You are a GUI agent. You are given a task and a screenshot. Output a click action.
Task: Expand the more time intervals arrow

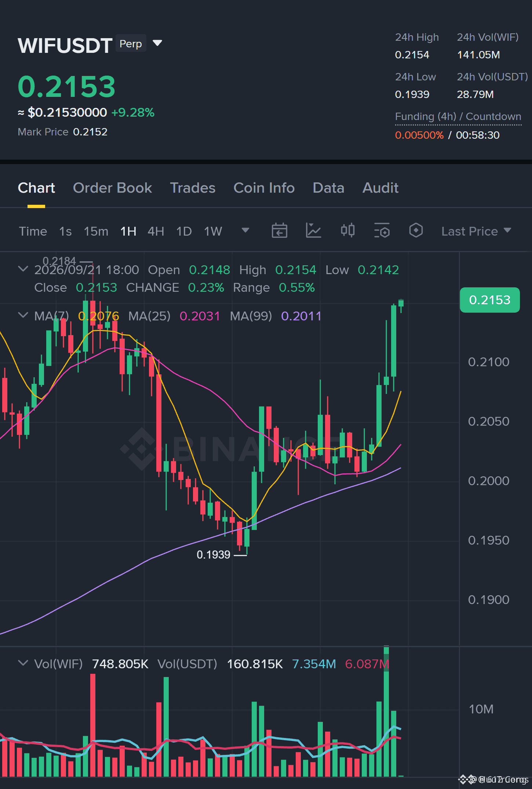coord(245,230)
